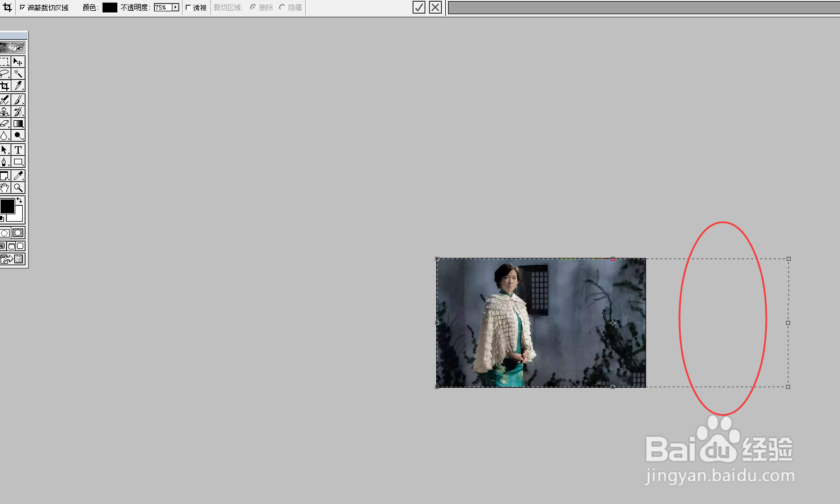Select the Airbrush tool

[5, 99]
